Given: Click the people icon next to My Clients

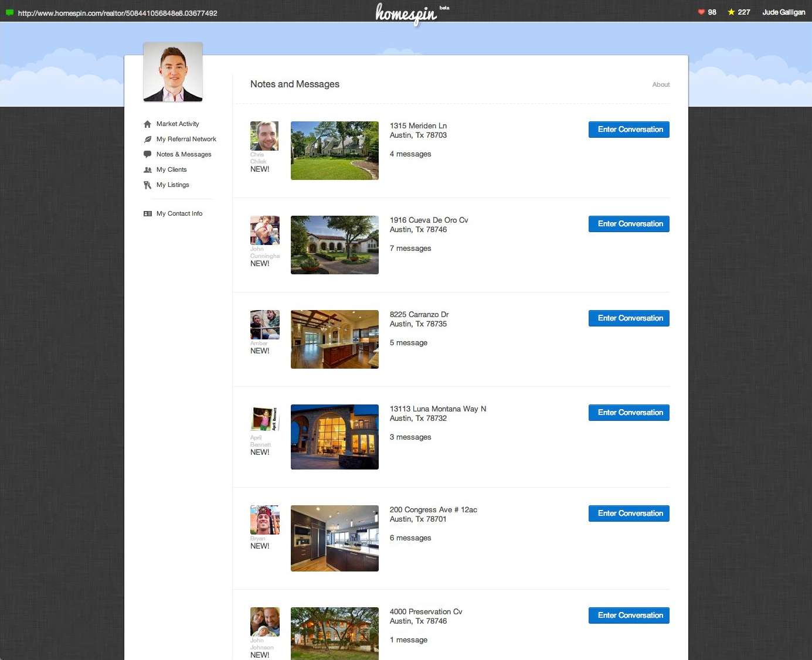Looking at the screenshot, I should pos(148,170).
